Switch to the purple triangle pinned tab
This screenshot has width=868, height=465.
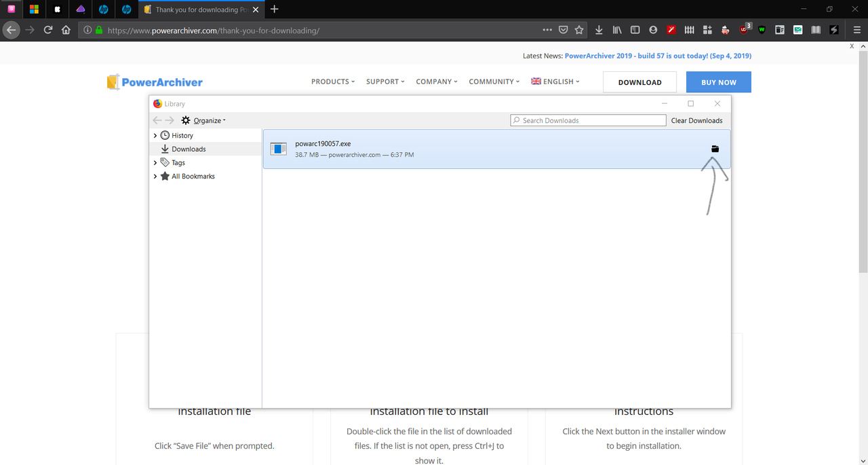80,10
